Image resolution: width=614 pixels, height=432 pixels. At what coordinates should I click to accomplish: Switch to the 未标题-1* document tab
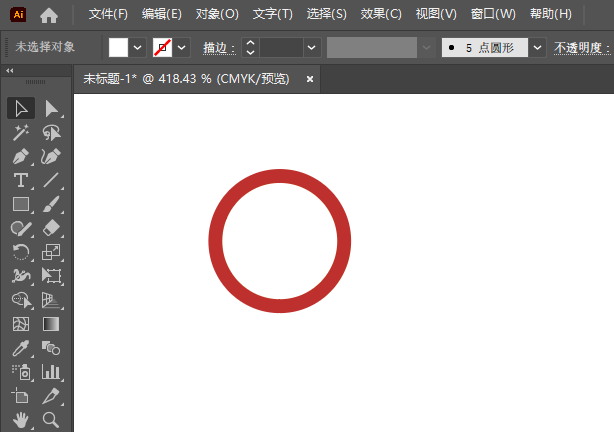tap(186, 79)
